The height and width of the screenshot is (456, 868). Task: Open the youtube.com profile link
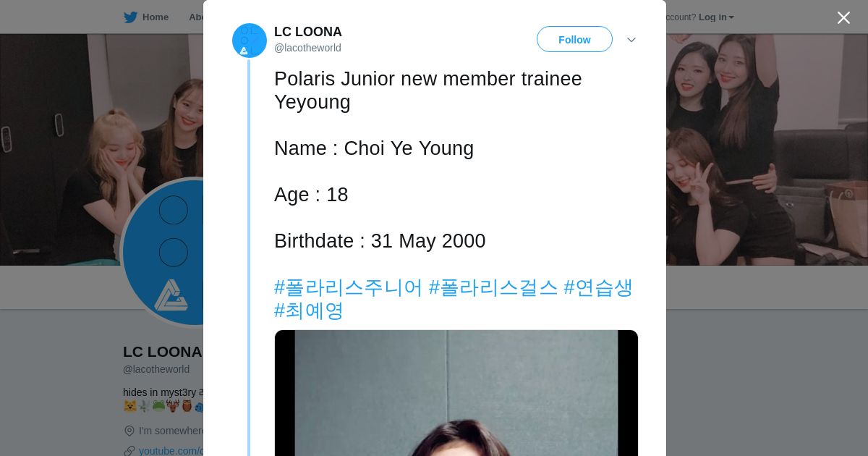pos(171,451)
